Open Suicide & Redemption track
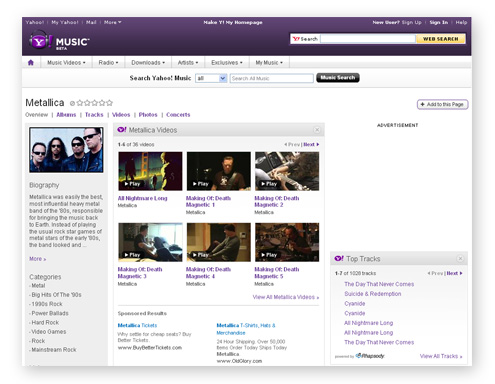The width and height of the screenshot is (495, 384). (x=373, y=294)
